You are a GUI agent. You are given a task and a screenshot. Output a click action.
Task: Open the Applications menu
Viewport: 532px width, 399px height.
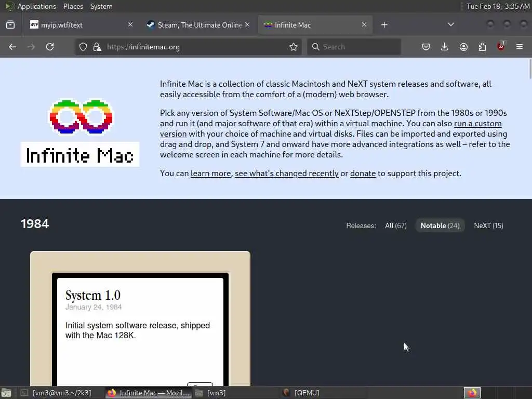[x=37, y=6]
